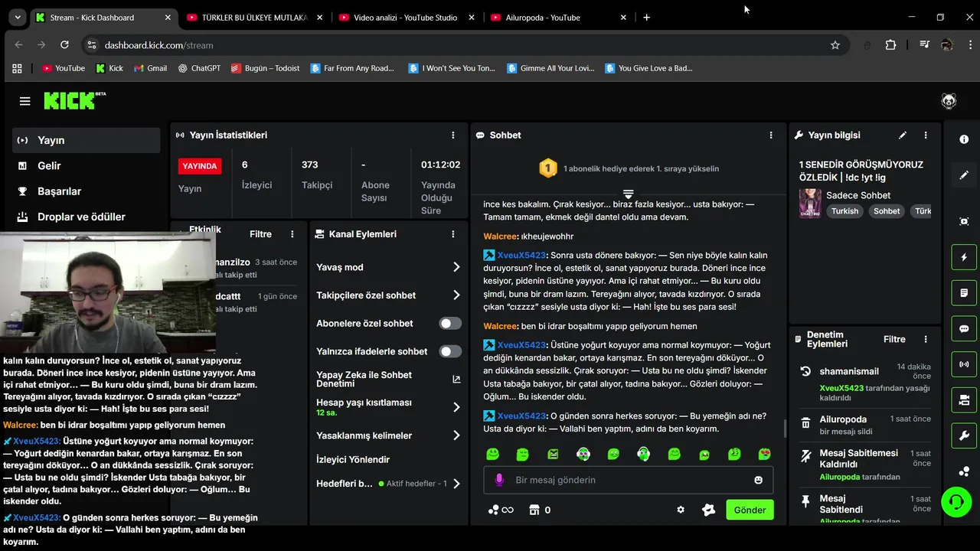Click the broadcast signal icon in right sidebar
Screen dimensions: 980x551
(x=964, y=364)
